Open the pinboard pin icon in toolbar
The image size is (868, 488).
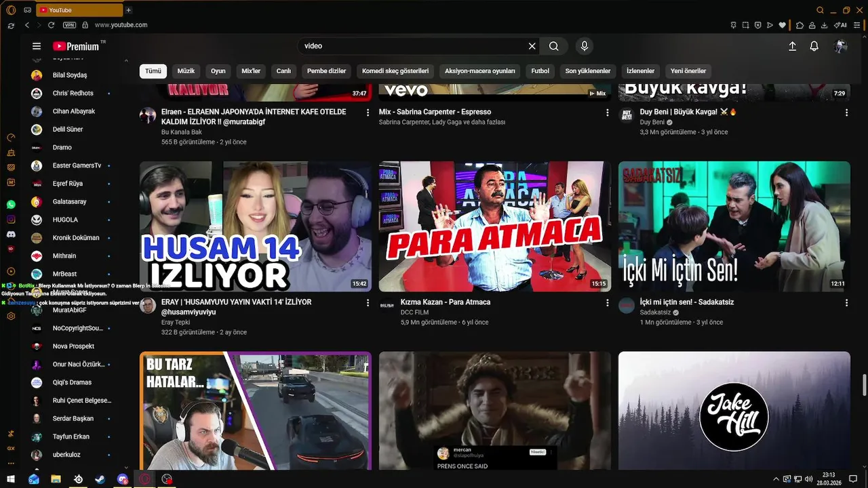[x=733, y=25]
